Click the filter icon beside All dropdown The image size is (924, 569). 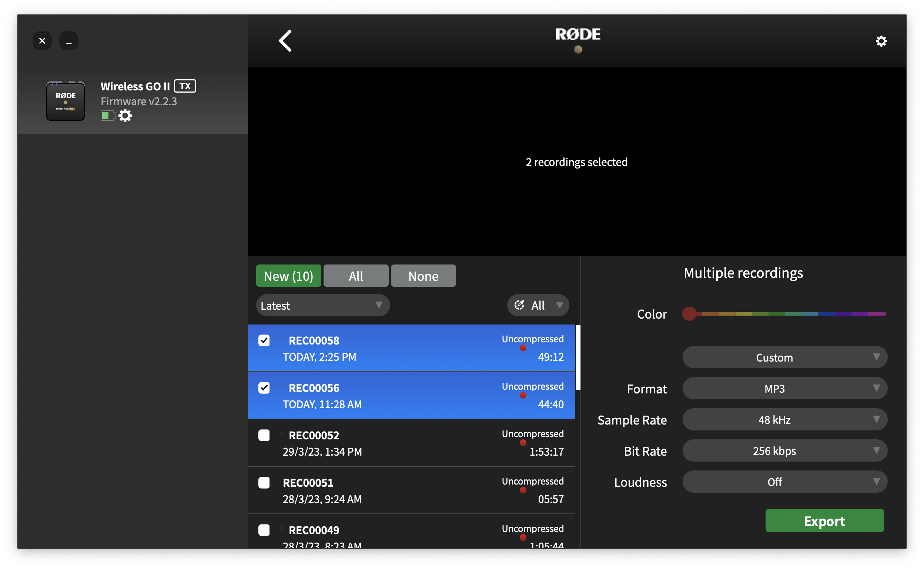pos(519,305)
